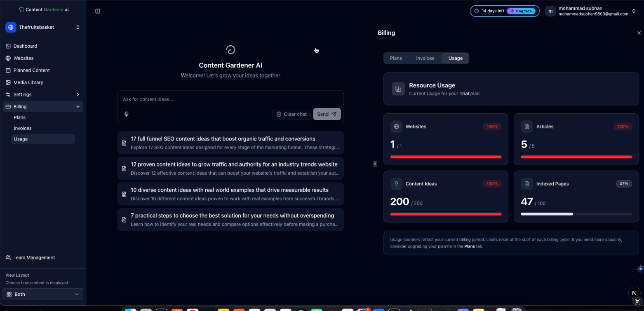Click the Indexed Pages progress bar

click(x=576, y=214)
